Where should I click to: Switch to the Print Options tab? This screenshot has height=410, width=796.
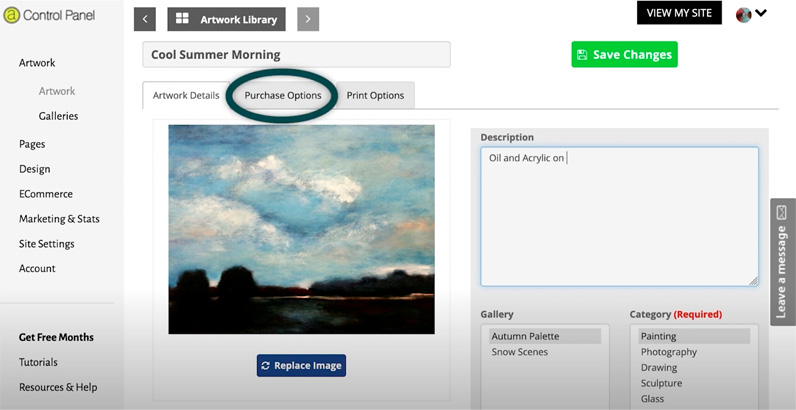375,96
